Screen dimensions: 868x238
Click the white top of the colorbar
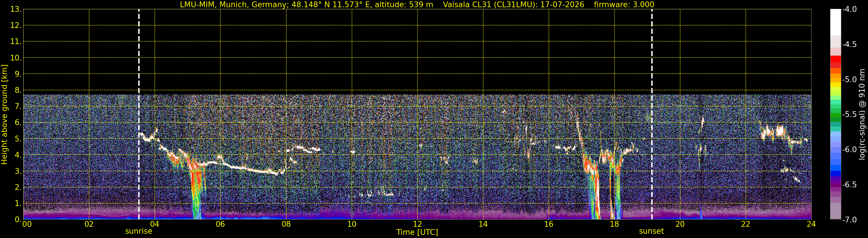click(x=835, y=22)
